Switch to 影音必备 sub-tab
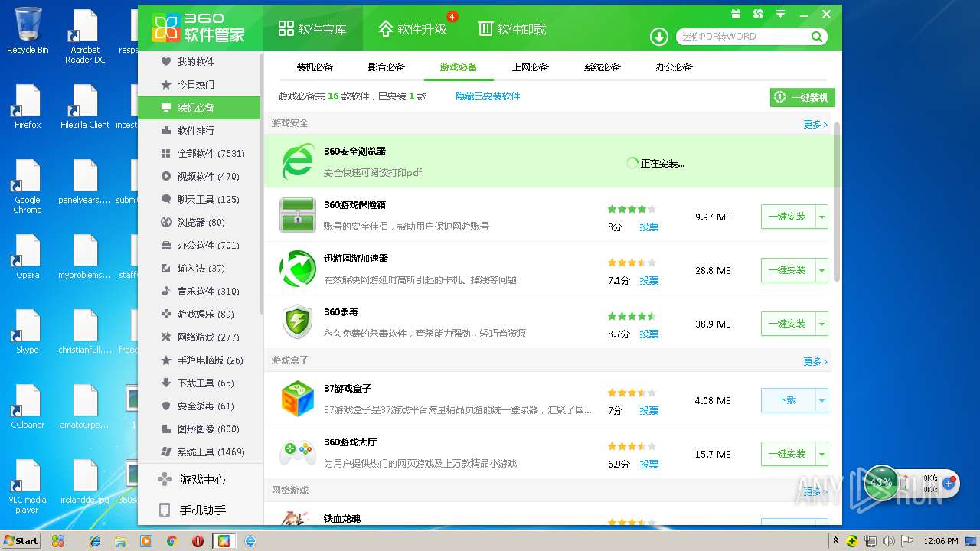980x551 pixels. pyautogui.click(x=387, y=67)
